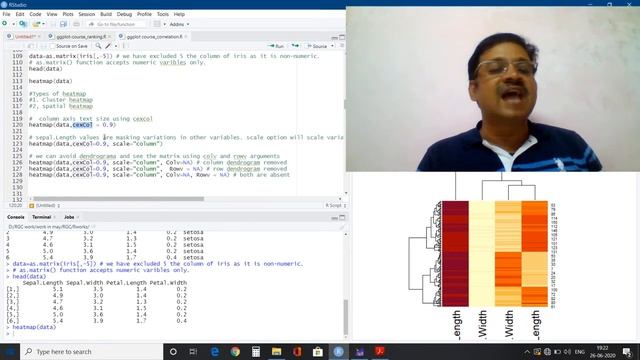Screen dimensions: 640x360
Task: Open the Plots menu
Action: [x=68, y=14]
